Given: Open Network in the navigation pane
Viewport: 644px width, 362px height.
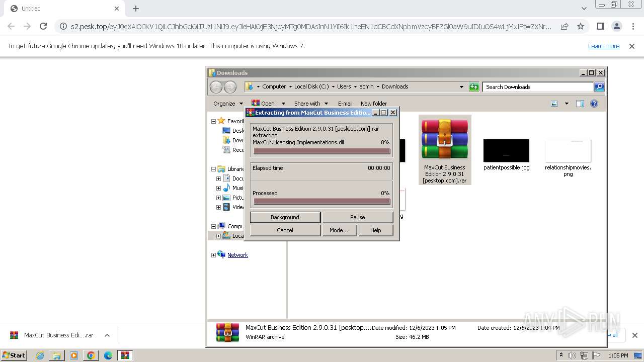Looking at the screenshot, I should [x=237, y=255].
